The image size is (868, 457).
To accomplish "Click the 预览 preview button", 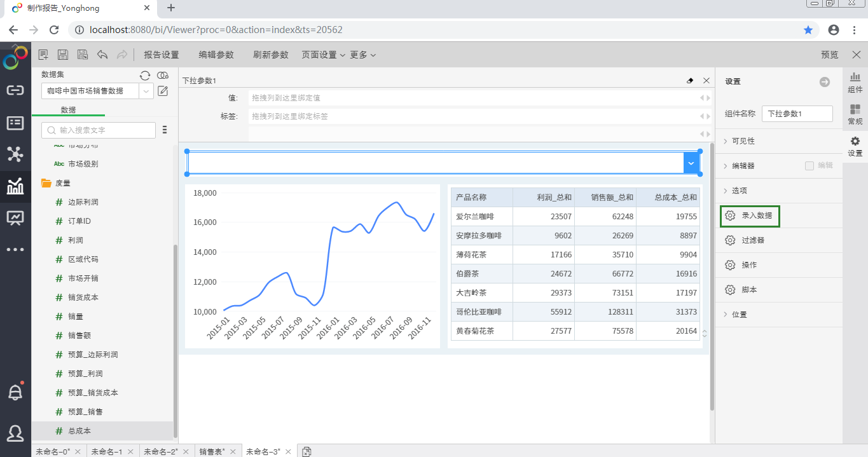I will coord(829,55).
